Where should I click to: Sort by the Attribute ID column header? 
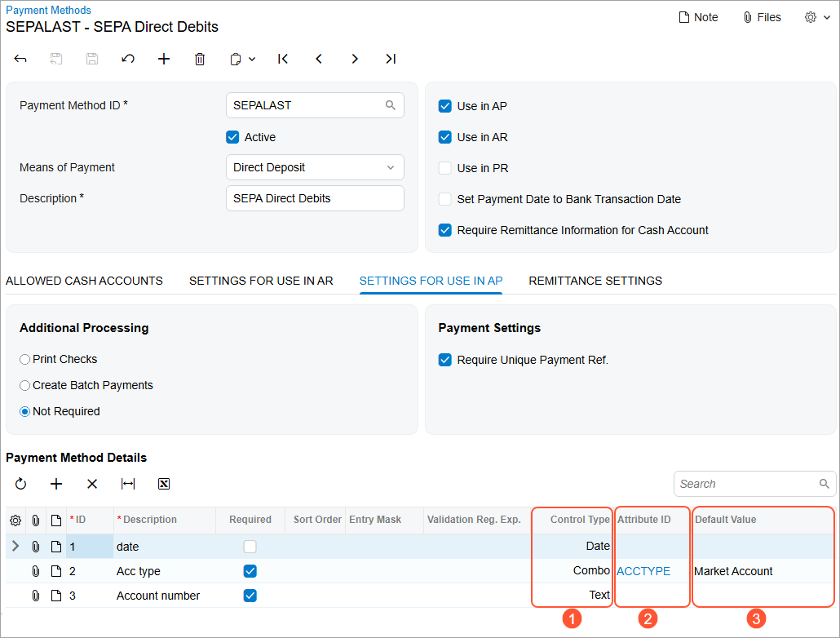652,520
